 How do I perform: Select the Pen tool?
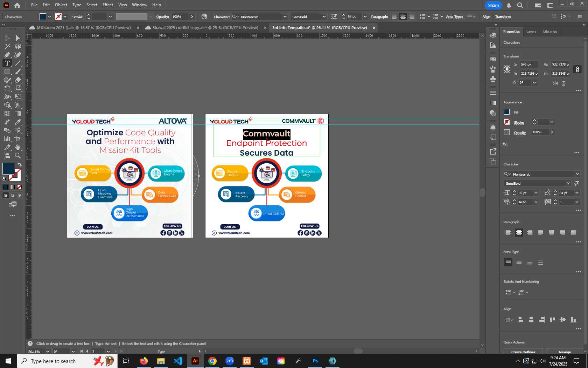[x=7, y=55]
